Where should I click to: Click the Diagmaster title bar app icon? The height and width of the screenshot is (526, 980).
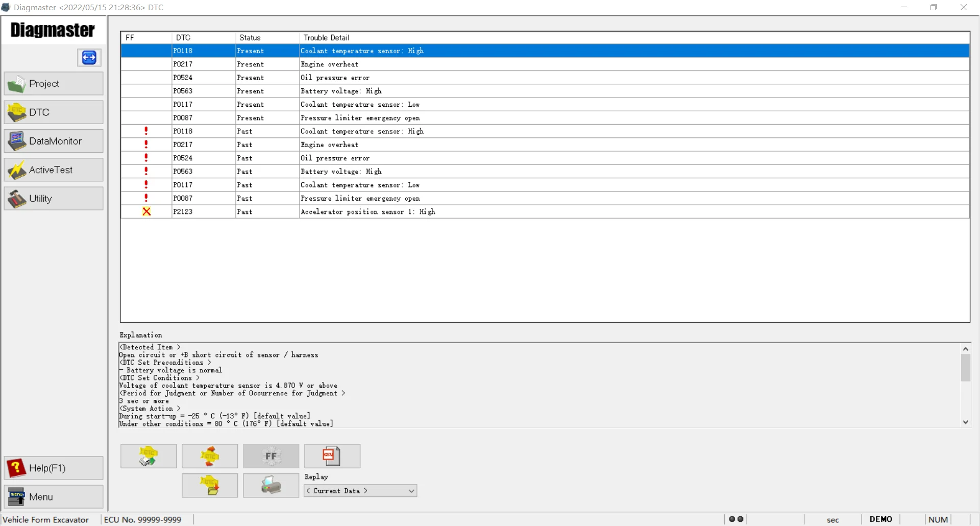coord(6,7)
